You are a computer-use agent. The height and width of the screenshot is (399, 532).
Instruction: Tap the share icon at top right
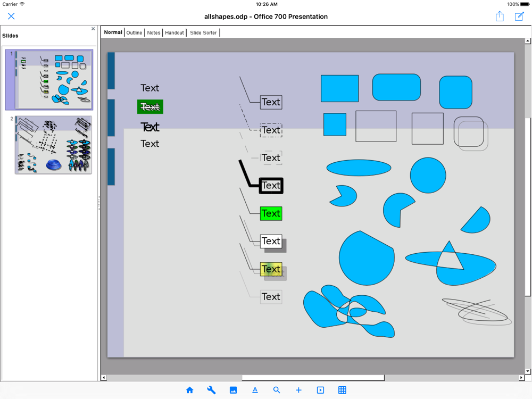tap(500, 16)
